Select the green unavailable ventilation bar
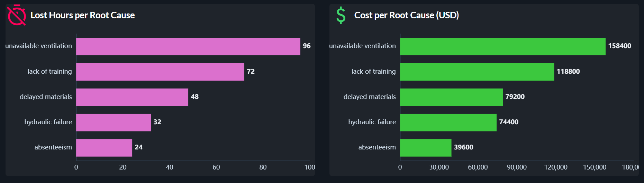 pos(503,46)
